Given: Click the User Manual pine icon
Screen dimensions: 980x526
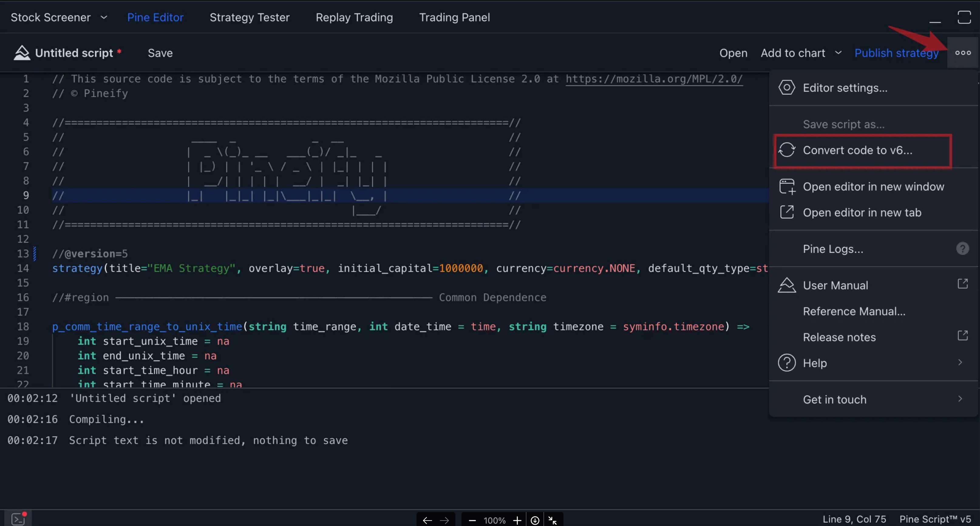Looking at the screenshot, I should tap(786, 285).
